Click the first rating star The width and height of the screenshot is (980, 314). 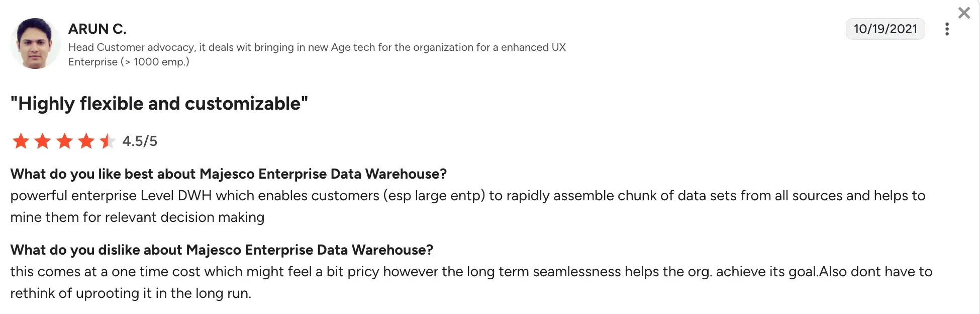(21, 141)
